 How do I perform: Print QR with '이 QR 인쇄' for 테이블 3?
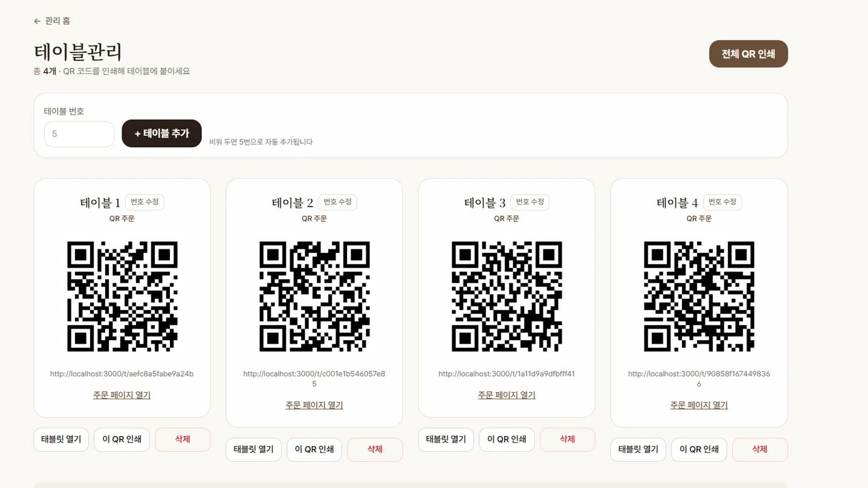(507, 440)
